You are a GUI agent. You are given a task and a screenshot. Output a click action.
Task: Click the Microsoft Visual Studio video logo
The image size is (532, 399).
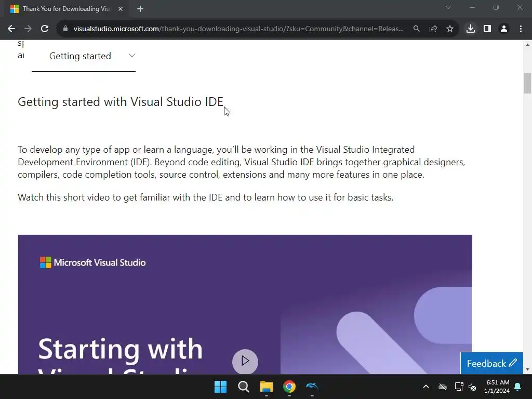92,262
